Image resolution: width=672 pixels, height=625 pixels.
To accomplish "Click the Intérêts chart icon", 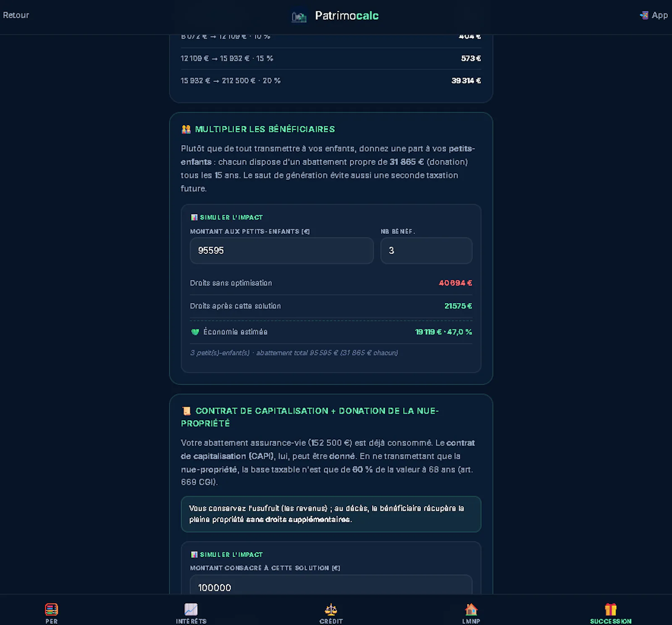I will point(191,609).
